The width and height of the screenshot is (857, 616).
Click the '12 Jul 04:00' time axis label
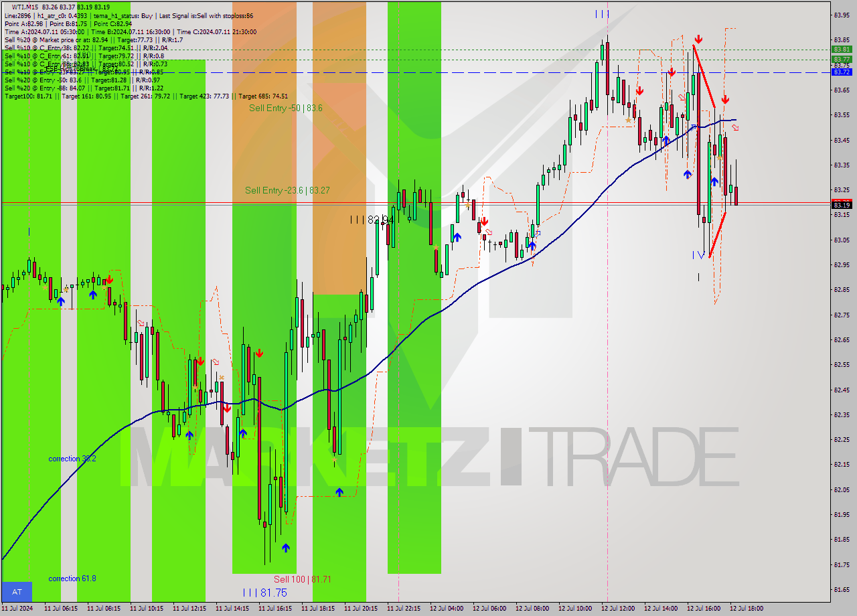[x=447, y=609]
